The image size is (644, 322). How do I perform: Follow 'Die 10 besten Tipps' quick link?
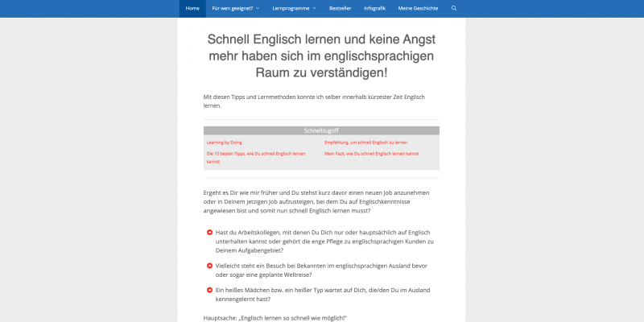click(x=255, y=153)
